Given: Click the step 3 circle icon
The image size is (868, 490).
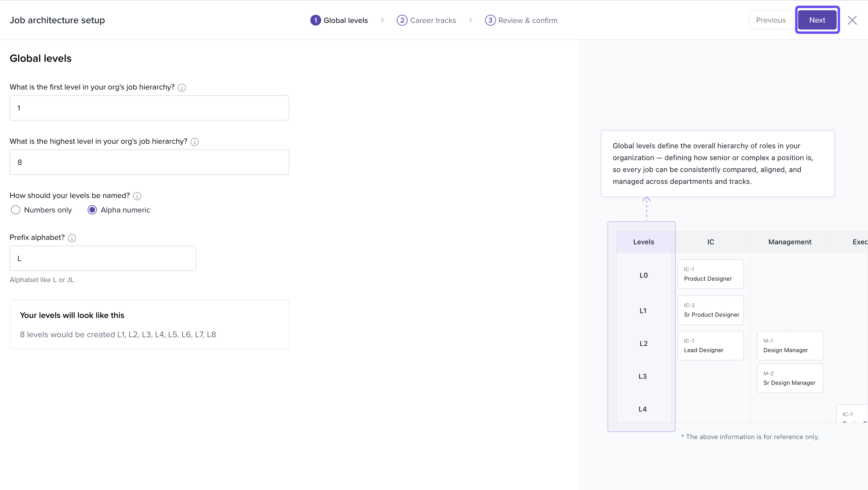Looking at the screenshot, I should [490, 20].
